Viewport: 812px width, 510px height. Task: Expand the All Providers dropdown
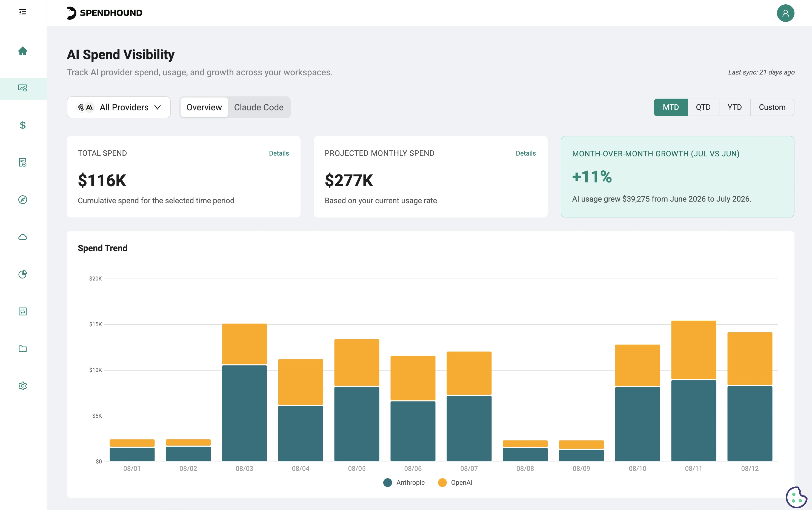click(x=119, y=107)
